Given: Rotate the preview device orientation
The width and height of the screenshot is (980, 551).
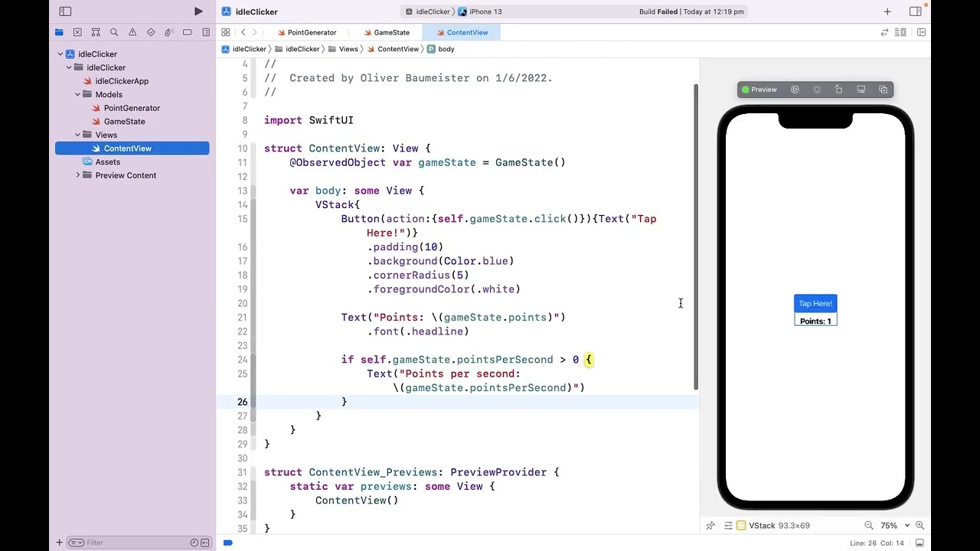Looking at the screenshot, I should (x=838, y=90).
